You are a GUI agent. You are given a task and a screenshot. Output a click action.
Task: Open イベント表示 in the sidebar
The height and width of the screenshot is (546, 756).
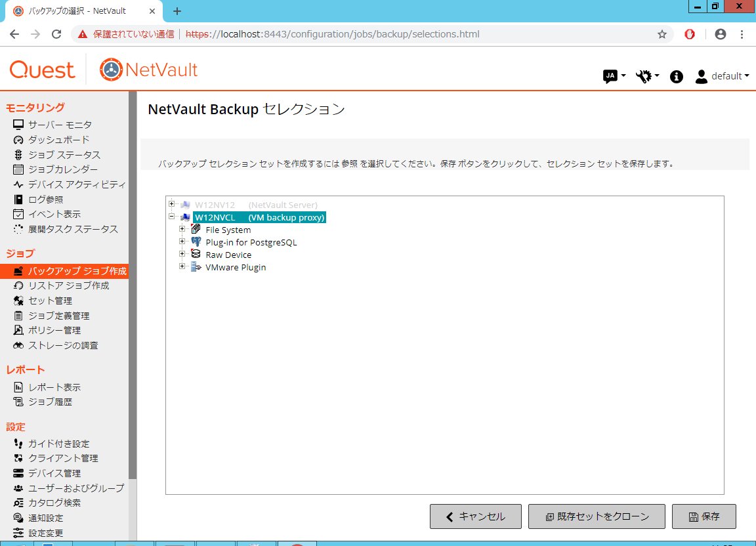point(54,214)
